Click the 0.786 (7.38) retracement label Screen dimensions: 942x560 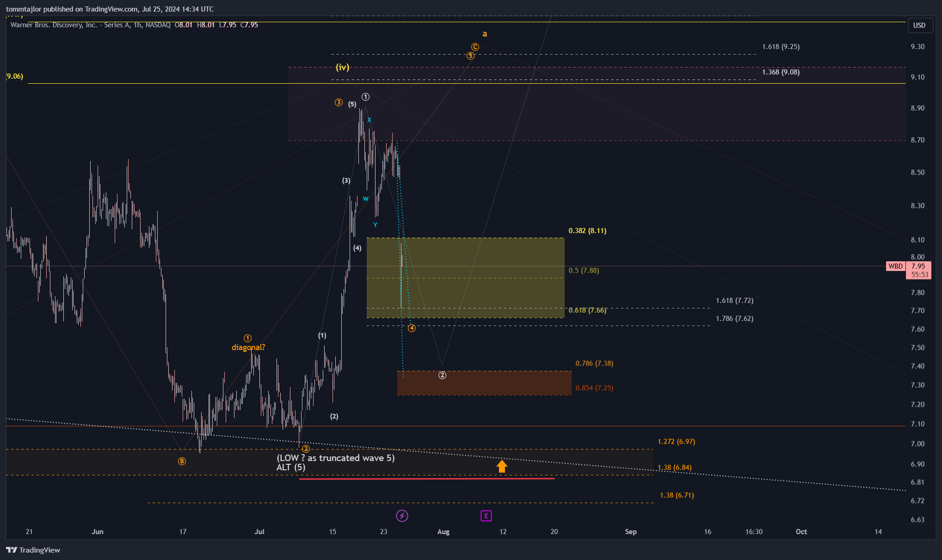(x=594, y=363)
